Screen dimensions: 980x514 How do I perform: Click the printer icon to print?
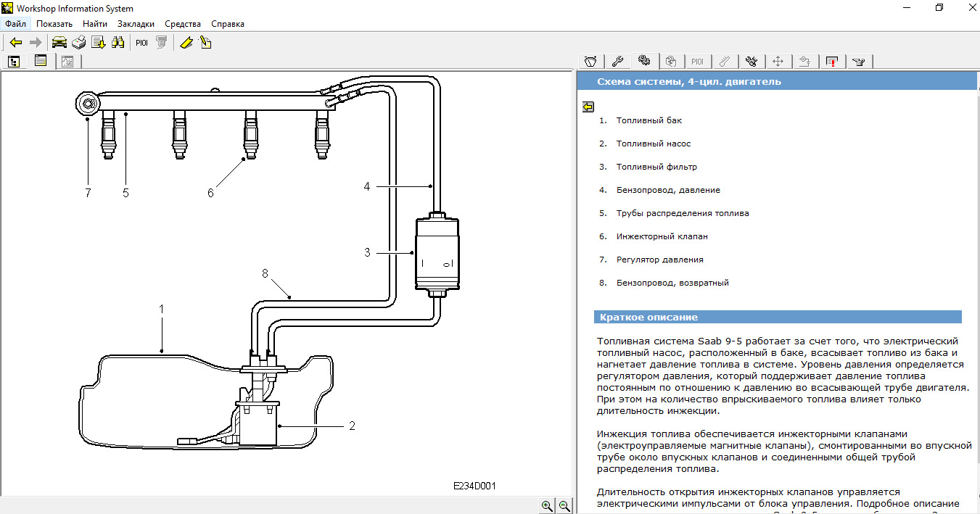pyautogui.click(x=79, y=43)
